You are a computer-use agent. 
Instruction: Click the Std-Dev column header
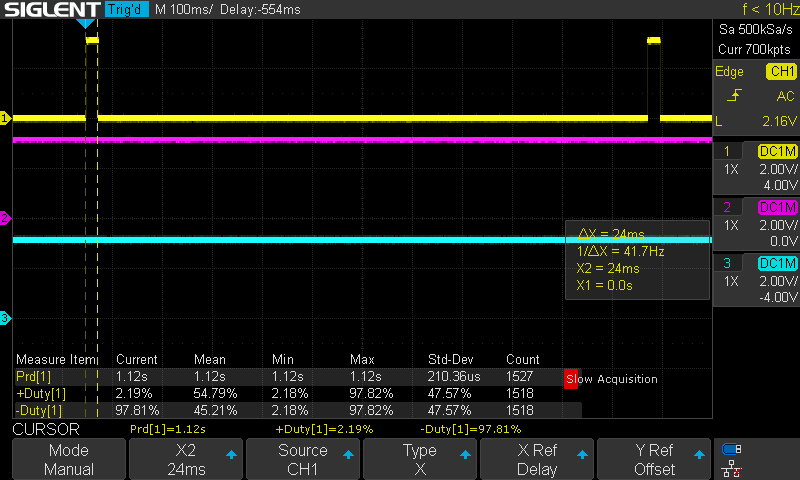pos(451,360)
